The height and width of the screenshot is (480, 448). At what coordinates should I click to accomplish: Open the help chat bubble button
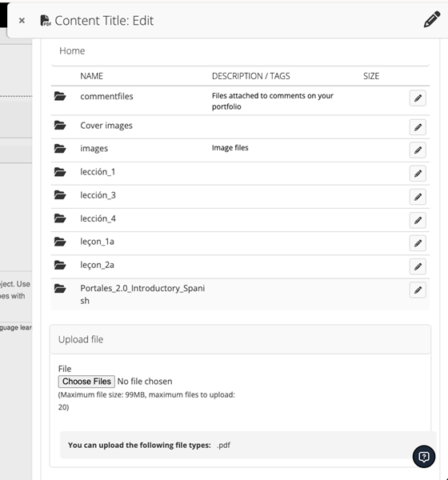click(x=424, y=457)
